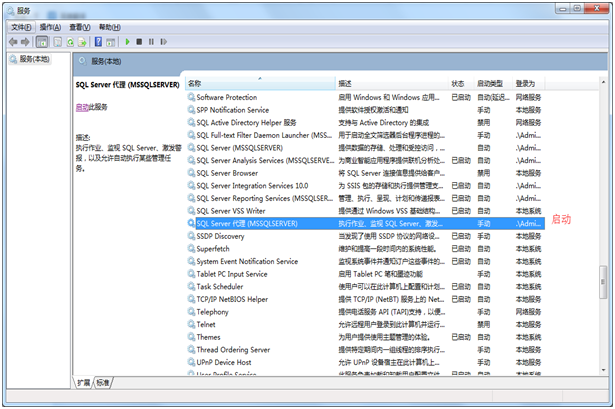
Task: Click the Refresh toolbar icon
Action: point(70,42)
